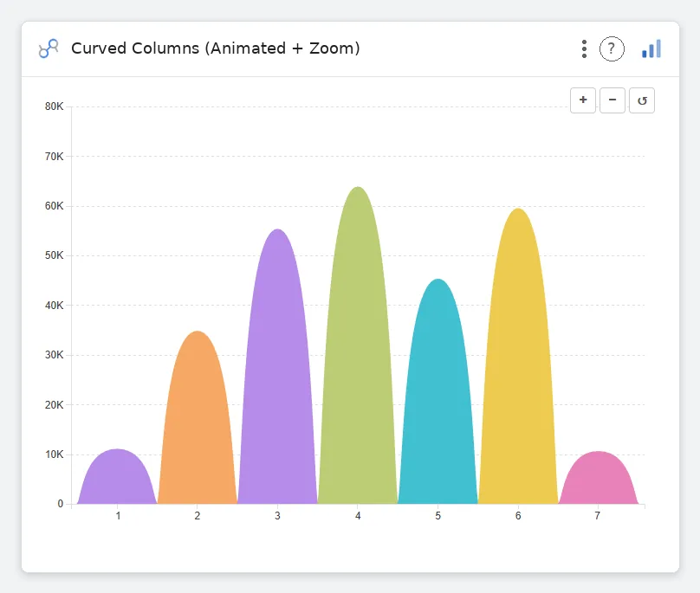Click x-axis label 7

tap(597, 516)
